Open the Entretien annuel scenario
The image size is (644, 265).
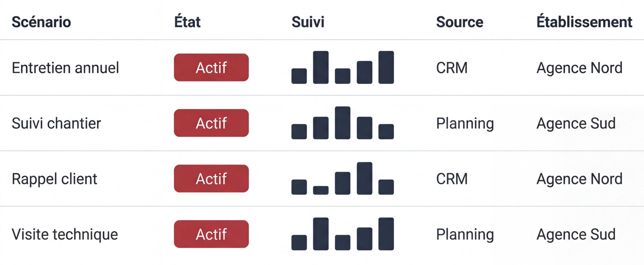click(x=65, y=68)
